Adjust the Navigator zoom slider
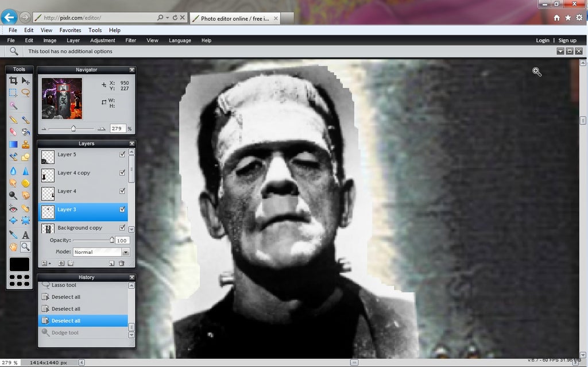The width and height of the screenshot is (588, 367). tap(73, 128)
